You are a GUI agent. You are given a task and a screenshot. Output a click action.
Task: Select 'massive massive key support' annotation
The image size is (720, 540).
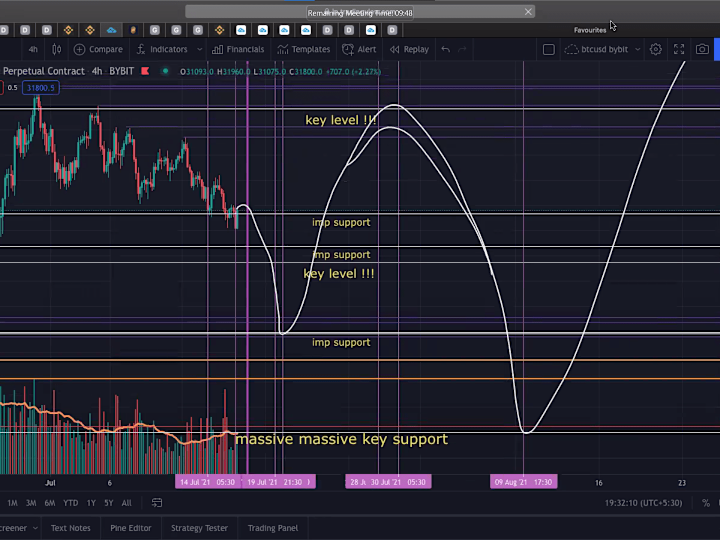[x=342, y=439]
